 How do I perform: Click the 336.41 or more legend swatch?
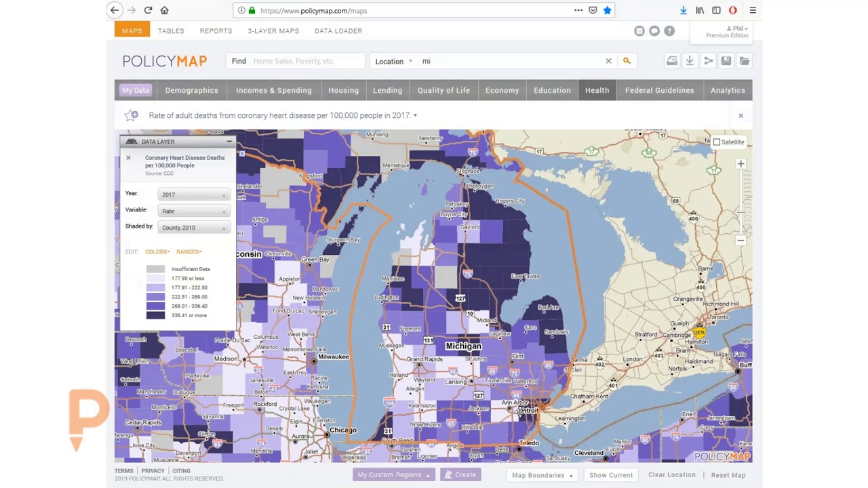click(155, 315)
